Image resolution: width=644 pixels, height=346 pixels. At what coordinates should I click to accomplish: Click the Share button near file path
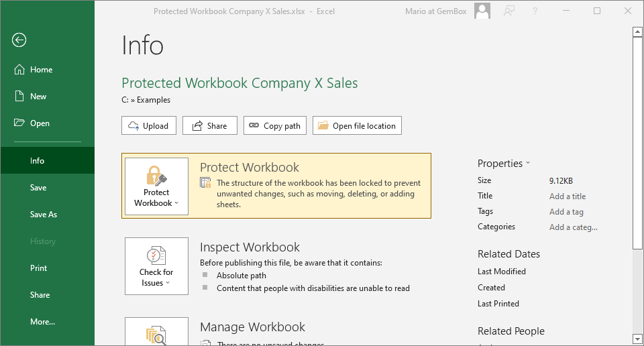click(209, 126)
